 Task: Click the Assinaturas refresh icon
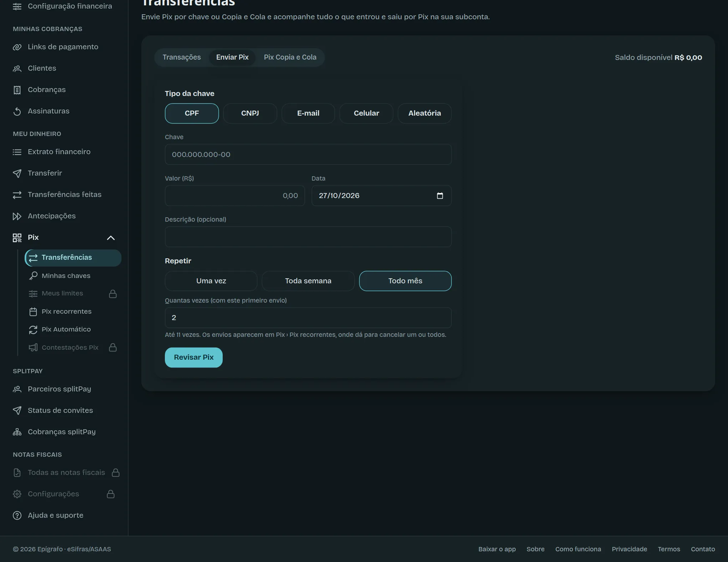pyautogui.click(x=17, y=111)
